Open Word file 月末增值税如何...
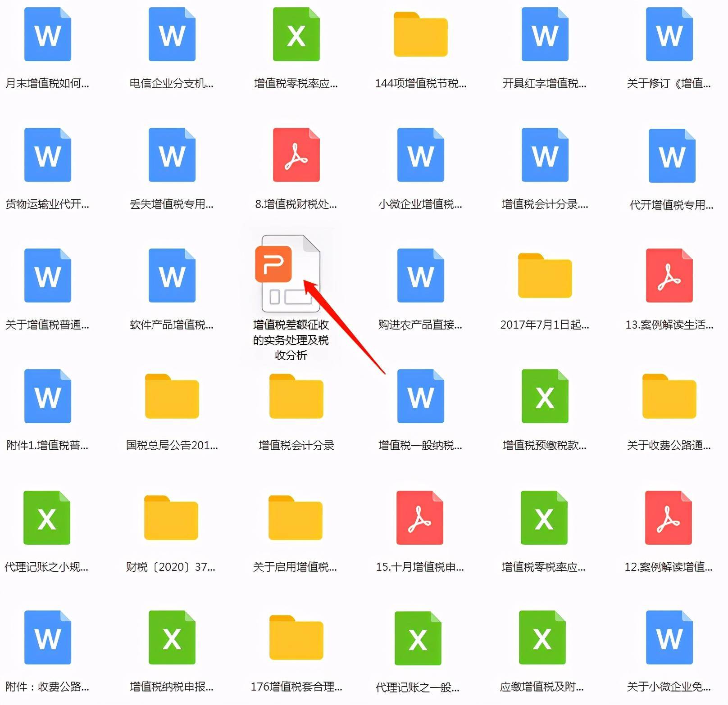 coord(48,34)
